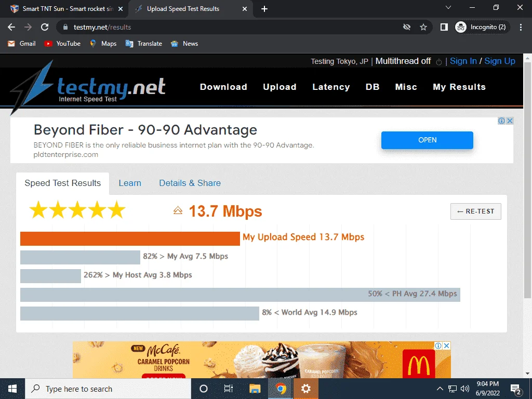Go back using the browser back arrow
Viewport: 532px width, 399px height.
click(11, 27)
